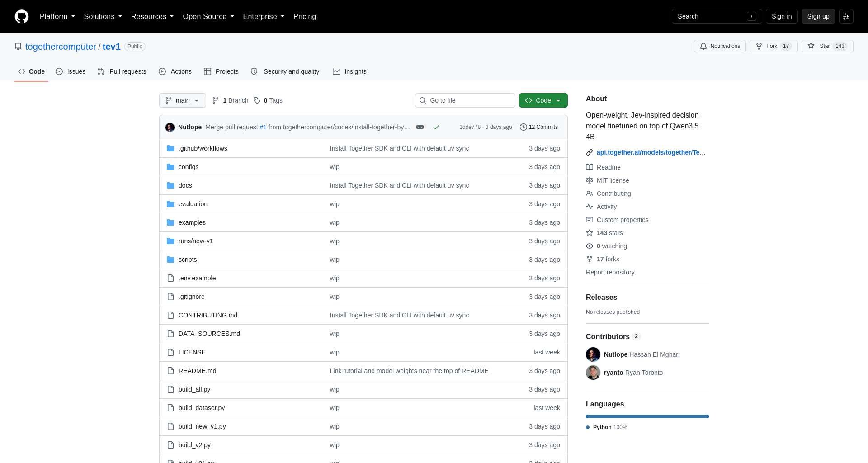Open the 0 Tags page
This screenshot has width=868, height=463.
tap(268, 100)
